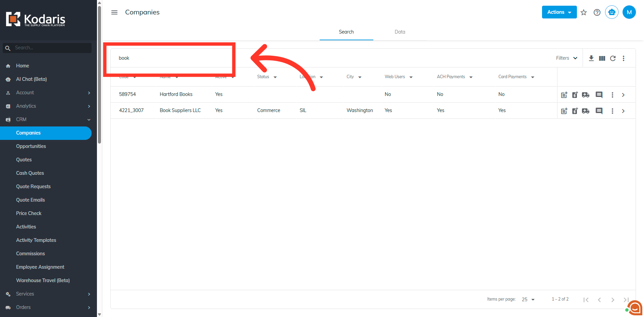Open the AI assistant robot icon
The image size is (644, 317).
(612, 12)
